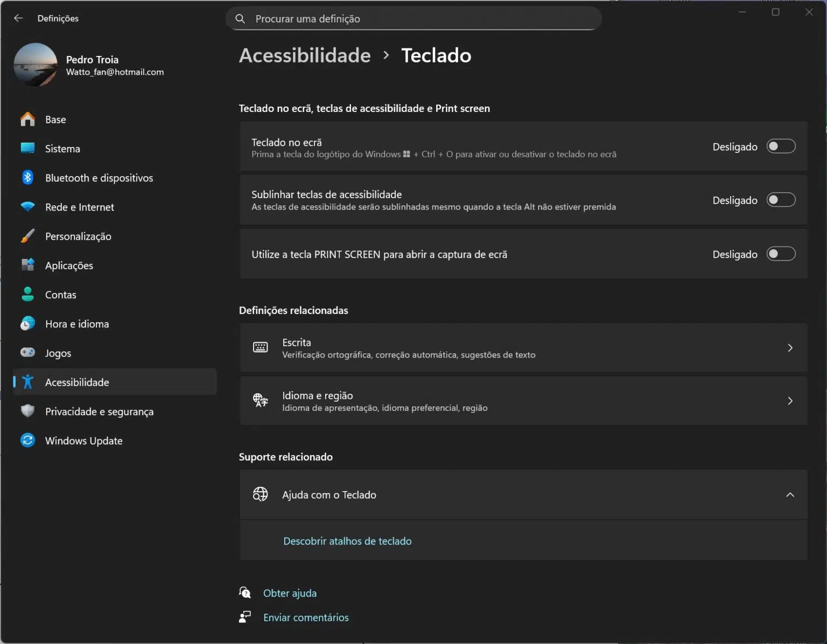The width and height of the screenshot is (827, 644).
Task: Open Jogos settings
Action: coord(115,353)
